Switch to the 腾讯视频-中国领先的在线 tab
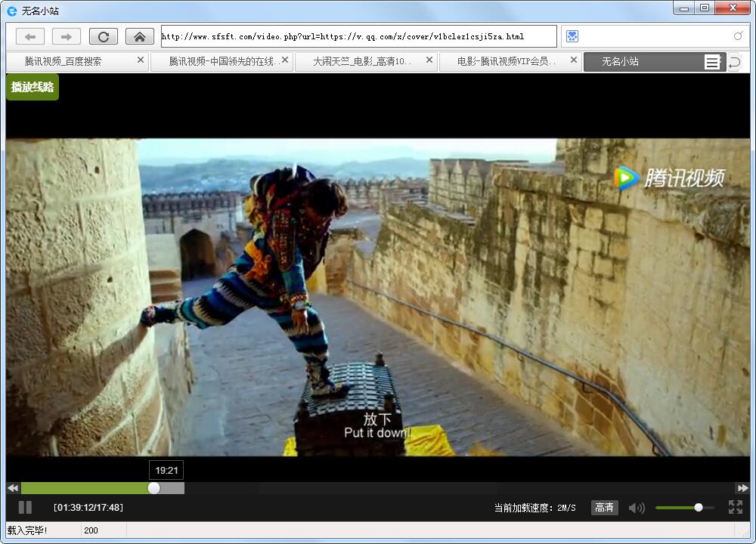756x544 pixels. pyautogui.click(x=222, y=62)
